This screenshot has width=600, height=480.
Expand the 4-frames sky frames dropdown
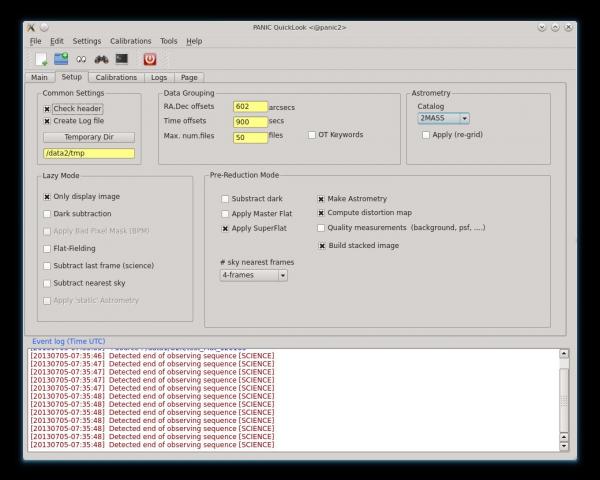pos(254,274)
